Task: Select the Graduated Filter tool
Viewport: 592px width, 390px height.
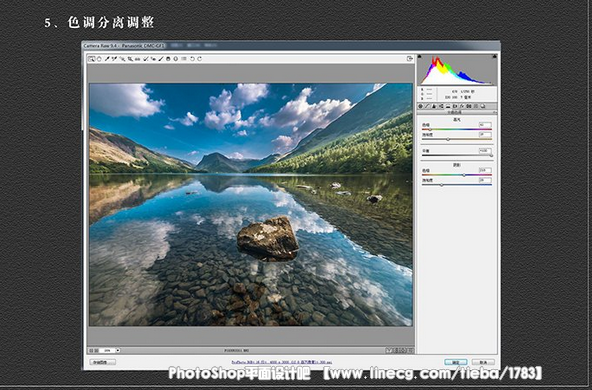Action: 168,59
